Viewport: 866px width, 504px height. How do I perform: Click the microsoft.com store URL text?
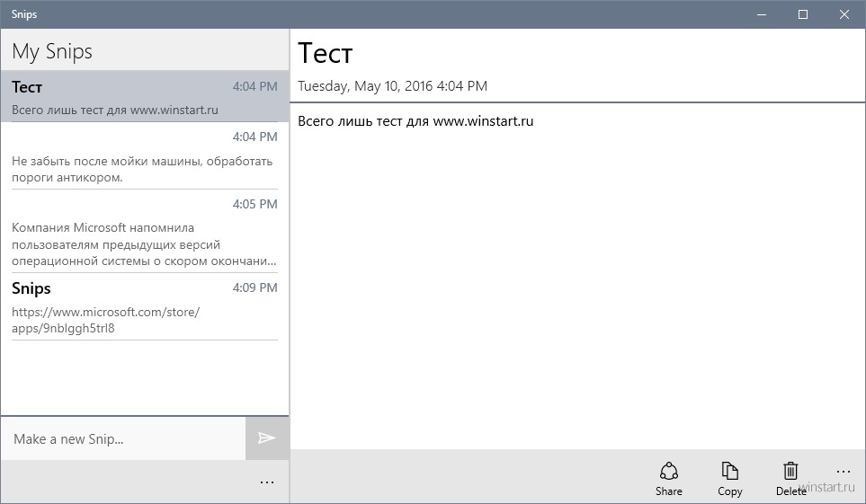[105, 320]
